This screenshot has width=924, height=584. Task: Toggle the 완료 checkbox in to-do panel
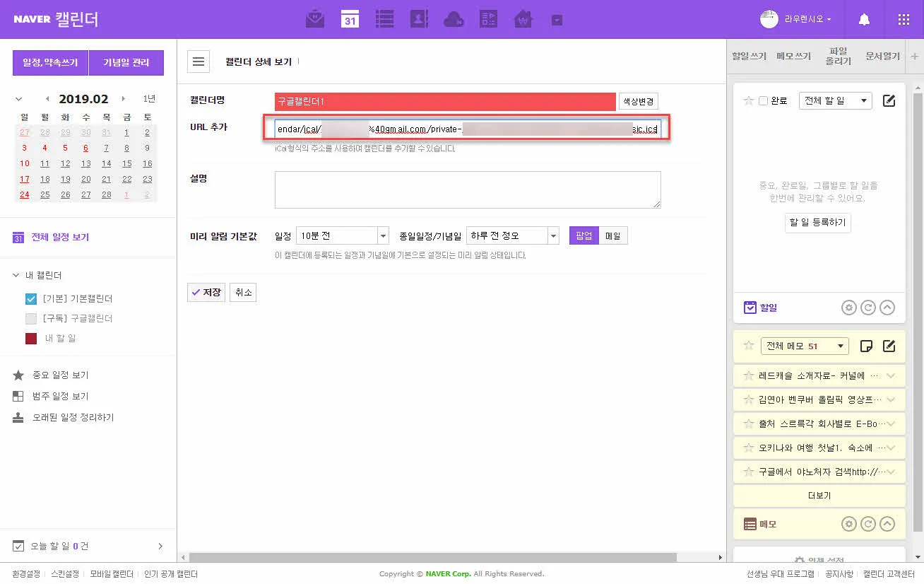pos(763,101)
